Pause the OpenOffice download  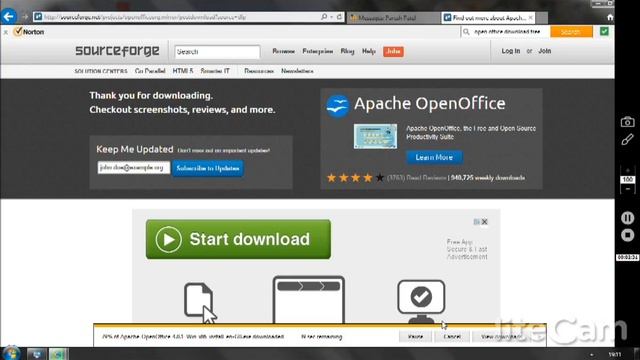416,337
